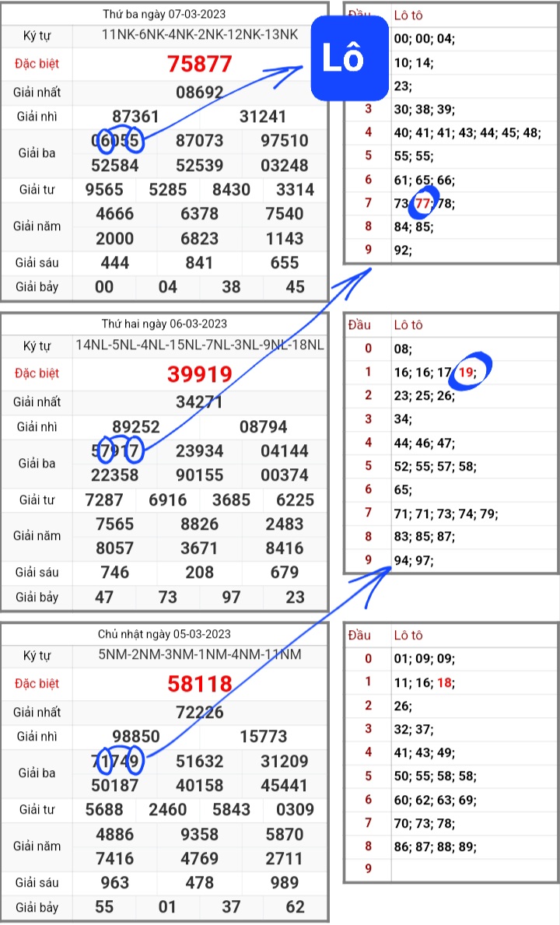Viewport: 560px width, 925px height.
Task: Click sixth prize number 679
Action: 285,573
